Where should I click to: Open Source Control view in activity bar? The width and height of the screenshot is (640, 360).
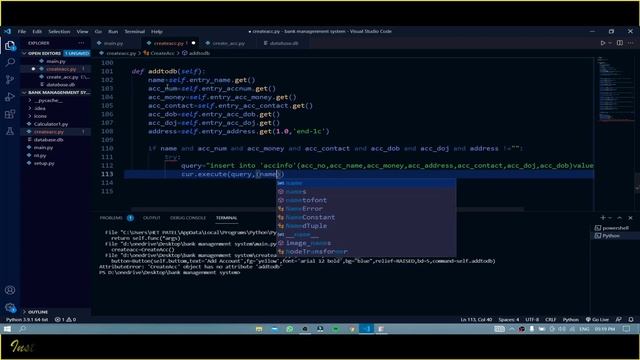pyautogui.click(x=10, y=80)
